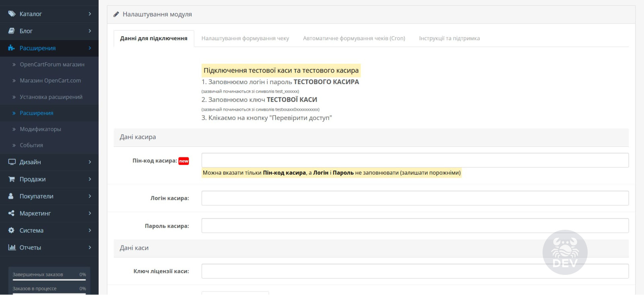This screenshot has height=295, width=644.
Task: Click the Продажи shopping cart icon
Action: click(x=12, y=179)
